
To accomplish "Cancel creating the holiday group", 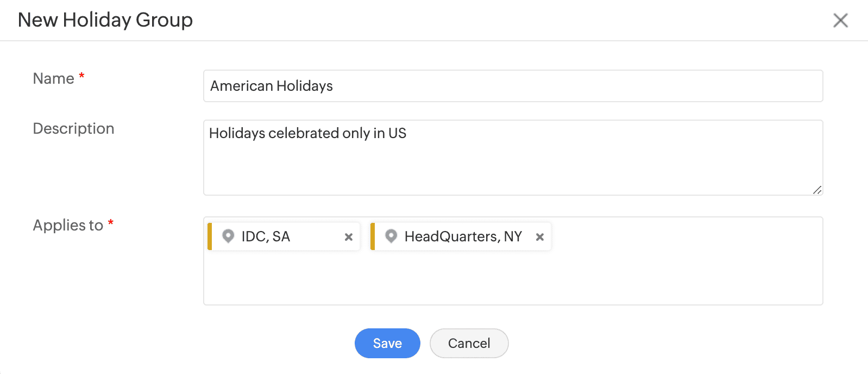I will tap(469, 344).
